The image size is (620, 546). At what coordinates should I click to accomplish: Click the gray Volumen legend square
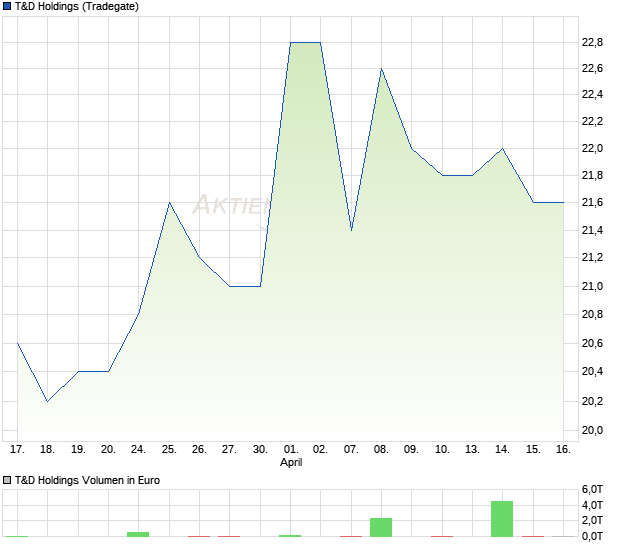pos(7,480)
